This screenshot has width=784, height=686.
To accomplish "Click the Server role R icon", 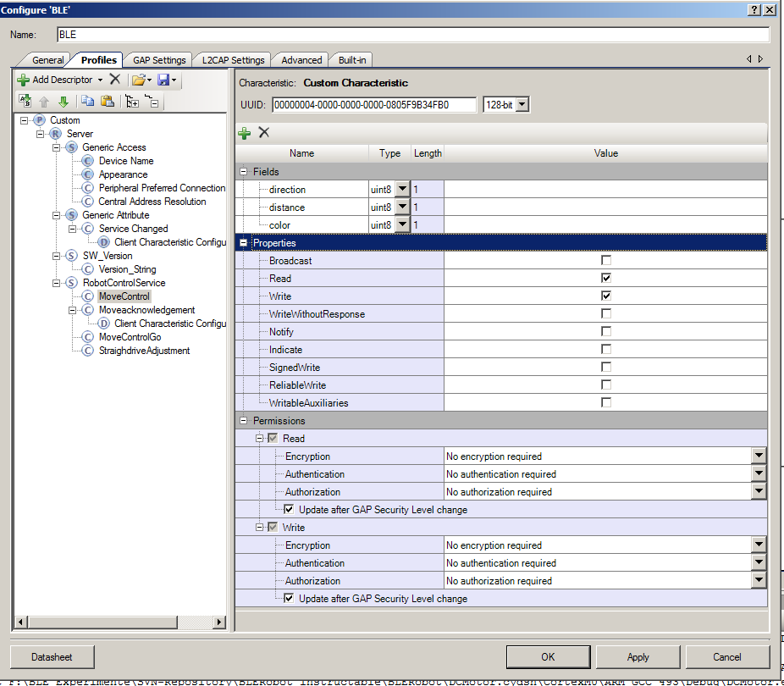I will (x=56, y=134).
